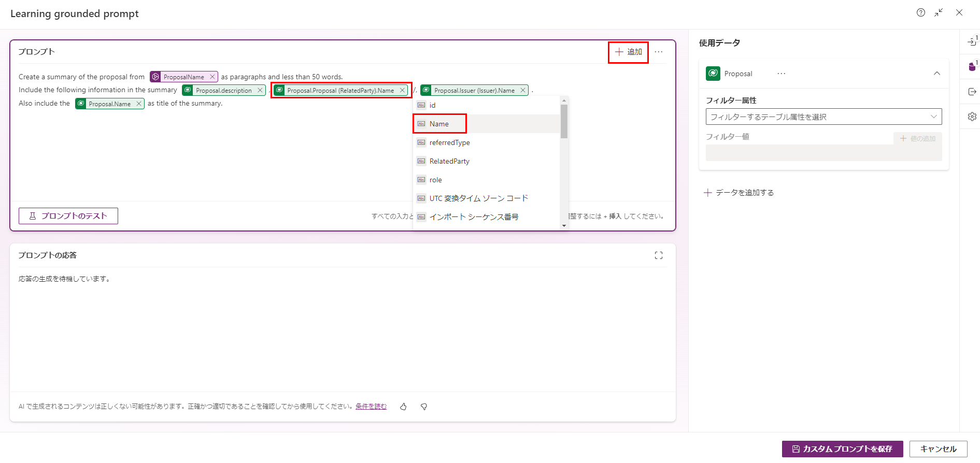Click the attribute list scroll down arrow
The width and height of the screenshot is (980, 463).
click(x=564, y=226)
